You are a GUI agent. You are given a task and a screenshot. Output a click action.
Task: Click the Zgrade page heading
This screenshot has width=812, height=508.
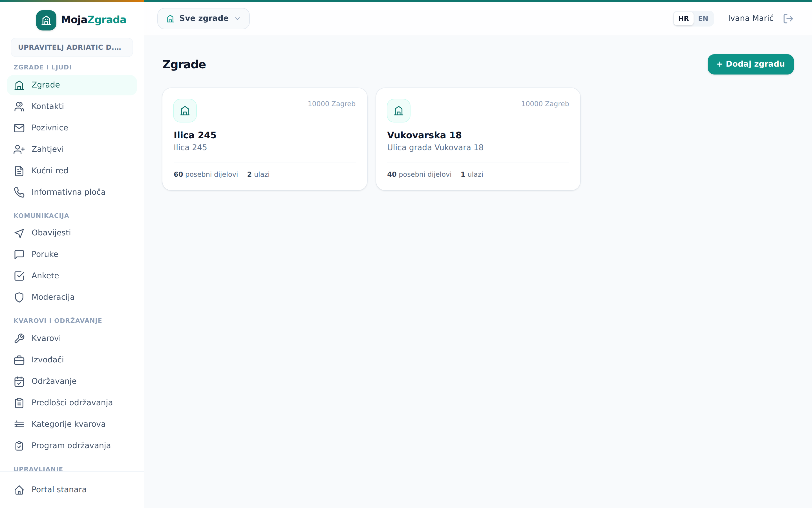tap(184, 64)
